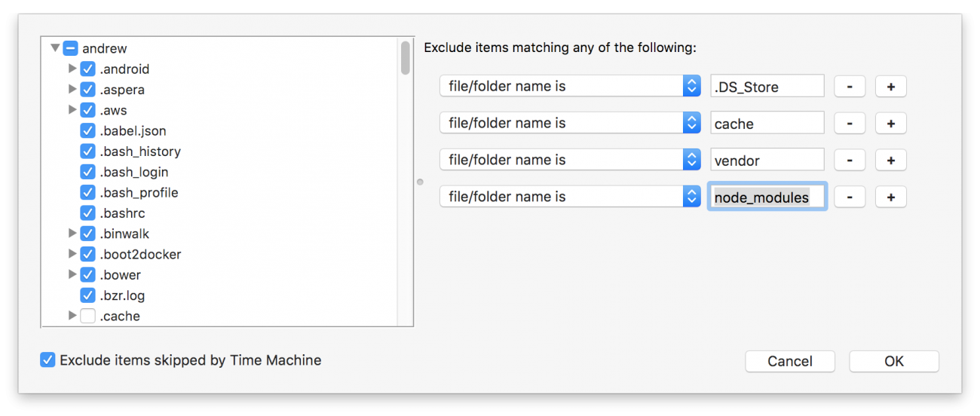Screen dimensions: 980x416
Task: Click the file tree vertical scrollbar
Action: 406,57
